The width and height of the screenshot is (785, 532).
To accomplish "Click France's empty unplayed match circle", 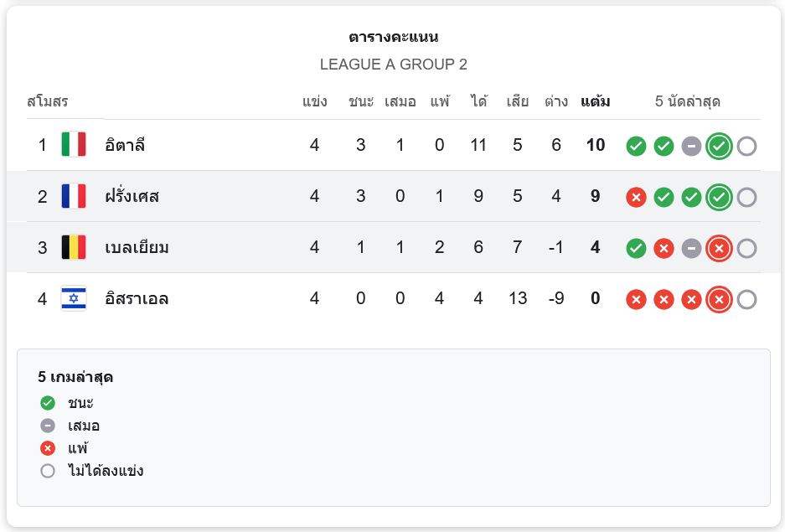I will pyautogui.click(x=746, y=197).
